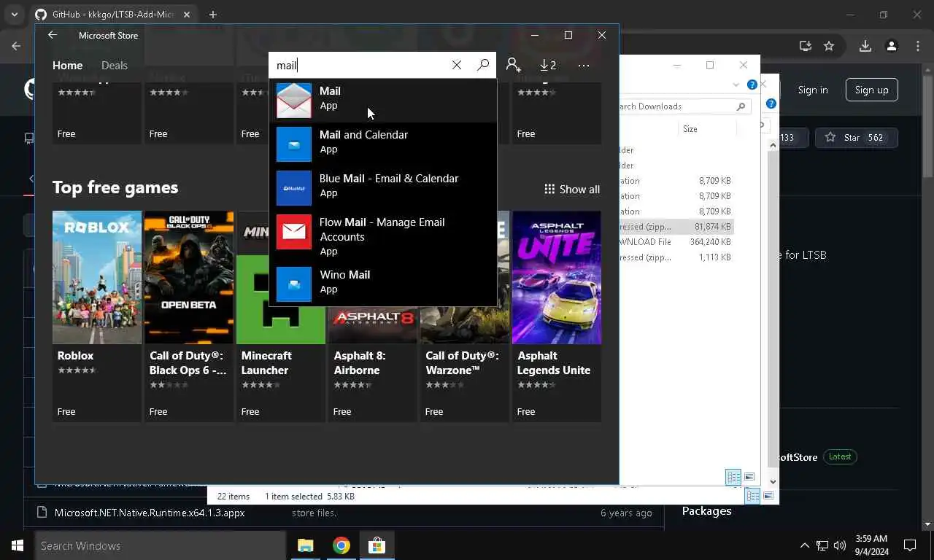Screen dimensions: 934x560
Task: Select Mail and Calendar suggestion
Action: (383, 144)
